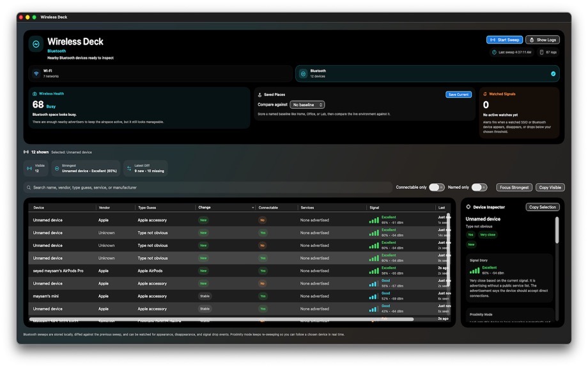This screenshot has width=588, height=368.
Task: Click the 9 new · 10 missing diff text
Action: click(150, 172)
